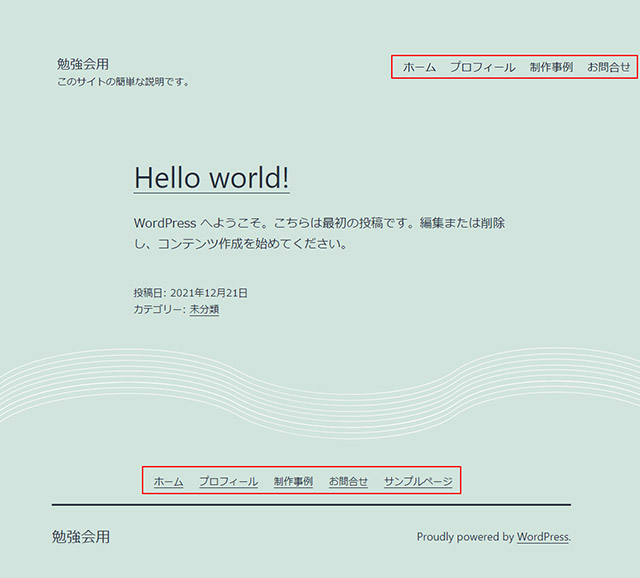Screen dimensions: 640x578
Task: Click the WordPress へようこそ post excerpt
Action: pyautogui.click(x=320, y=233)
